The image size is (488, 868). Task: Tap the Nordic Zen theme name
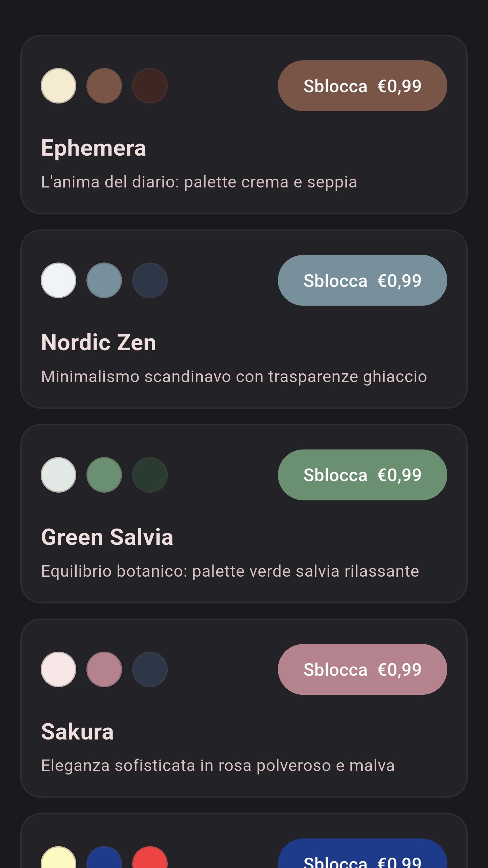pos(98,342)
